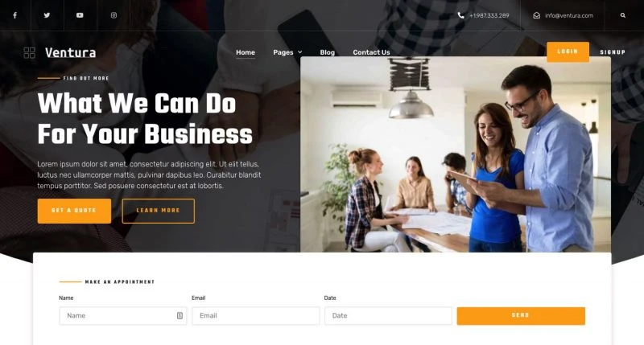
Task: Click the envelope email icon
Action: tap(536, 15)
